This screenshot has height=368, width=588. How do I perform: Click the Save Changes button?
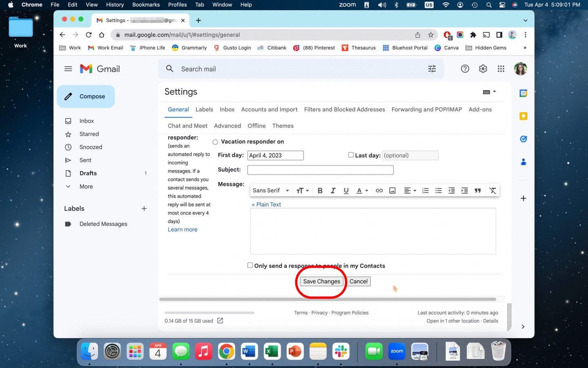pyautogui.click(x=321, y=281)
